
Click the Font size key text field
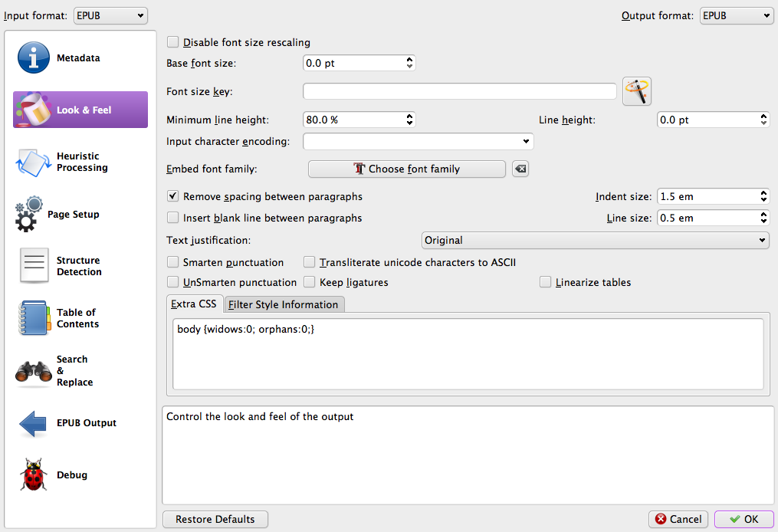click(460, 92)
